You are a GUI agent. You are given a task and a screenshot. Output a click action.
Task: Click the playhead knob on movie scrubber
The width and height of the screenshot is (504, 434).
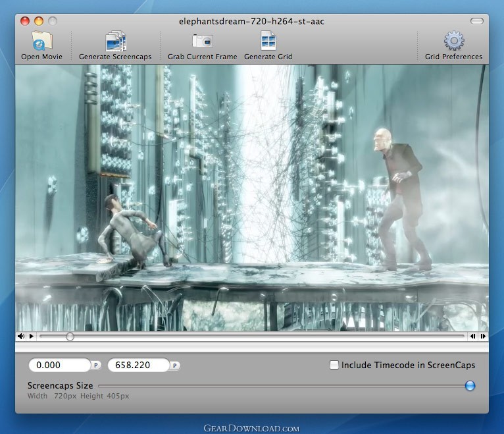tap(70, 337)
